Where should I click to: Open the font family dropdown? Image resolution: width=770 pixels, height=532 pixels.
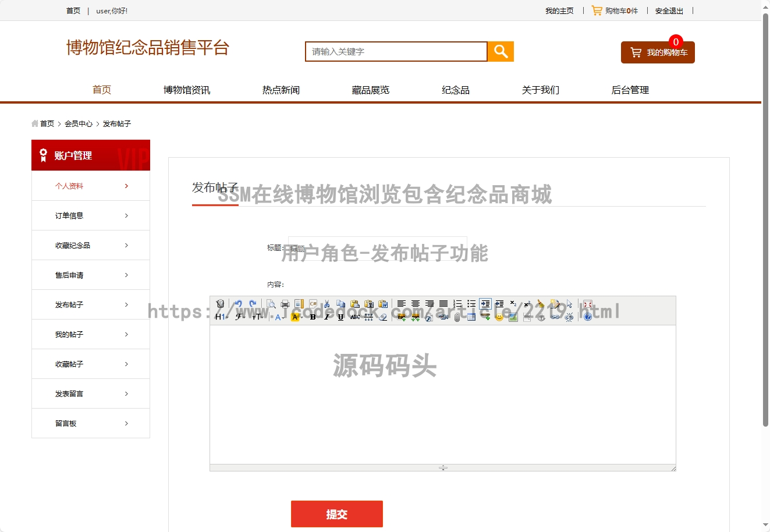point(240,317)
